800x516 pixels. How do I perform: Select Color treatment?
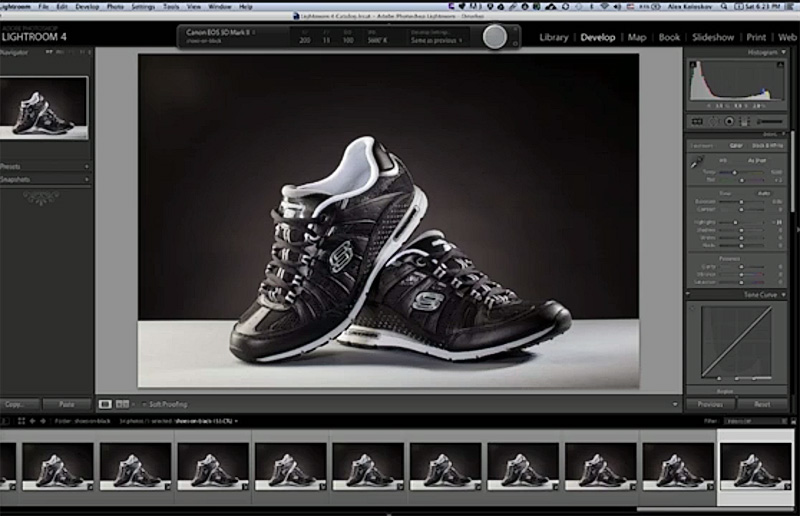(x=736, y=145)
